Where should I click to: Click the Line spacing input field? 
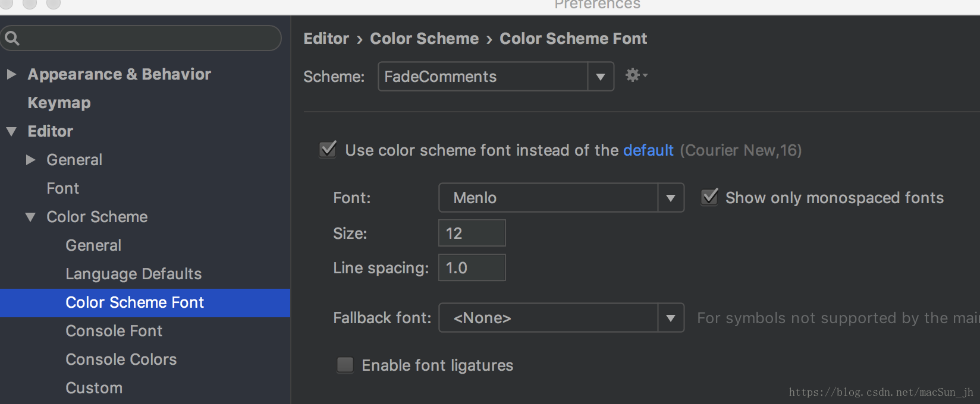[472, 267]
